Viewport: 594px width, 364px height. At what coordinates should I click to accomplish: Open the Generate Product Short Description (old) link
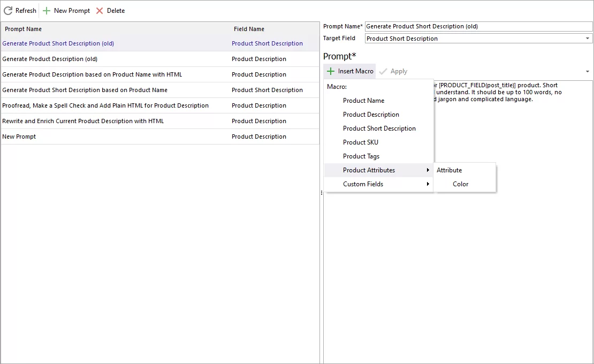tap(58, 43)
